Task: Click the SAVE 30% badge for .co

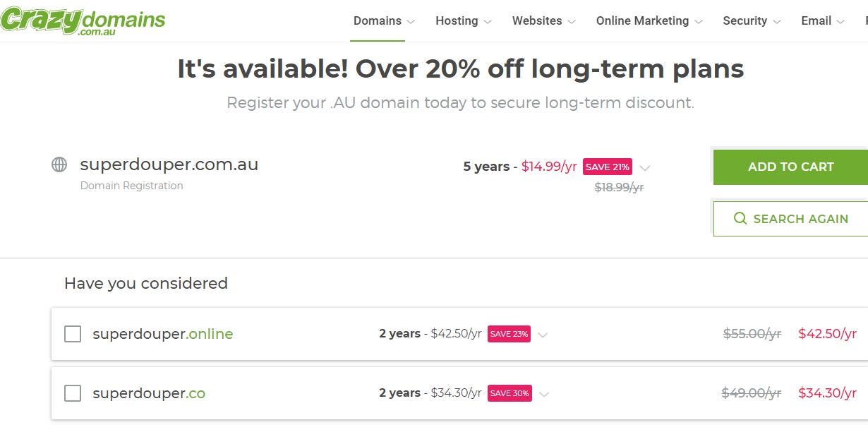Action: 510,393
